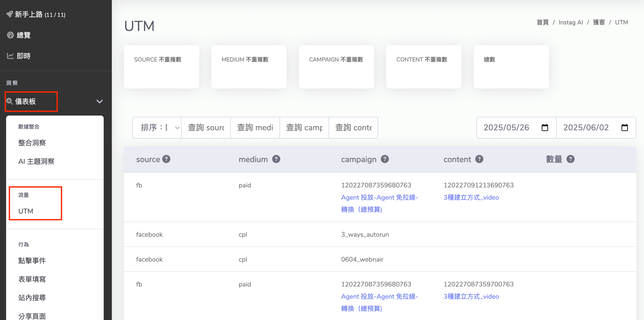Click the medium column help icon

(x=276, y=159)
